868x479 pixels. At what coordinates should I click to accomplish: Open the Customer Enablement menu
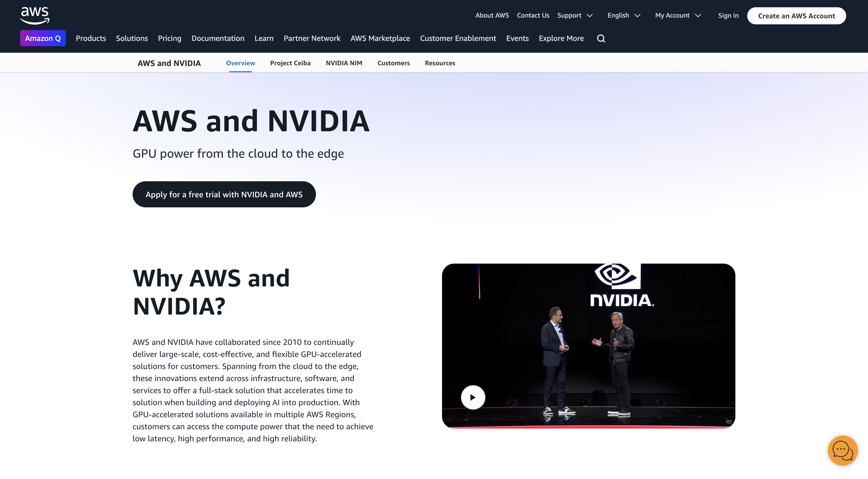pos(458,38)
